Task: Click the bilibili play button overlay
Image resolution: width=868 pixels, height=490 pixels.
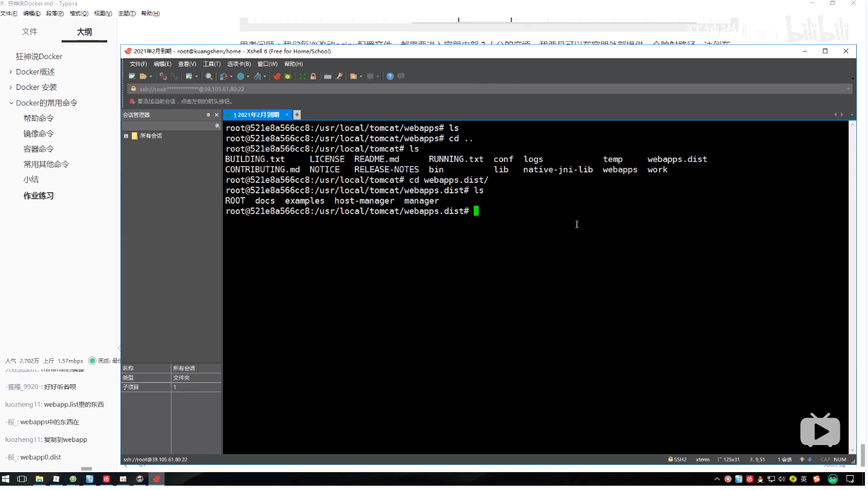Action: 820,430
